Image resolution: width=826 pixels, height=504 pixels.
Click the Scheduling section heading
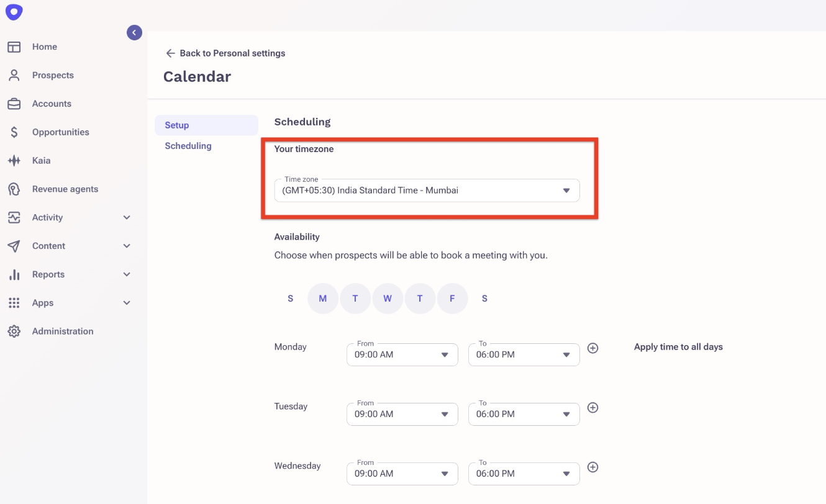302,122
